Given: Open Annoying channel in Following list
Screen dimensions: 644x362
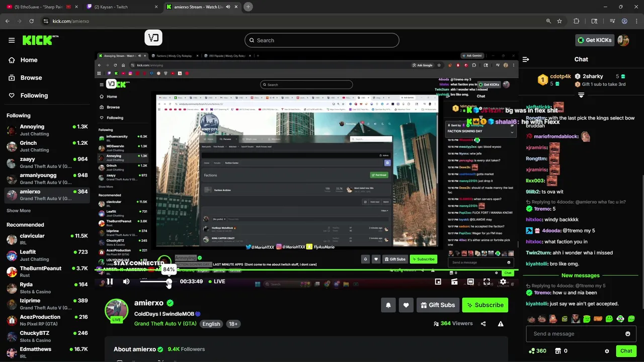Looking at the screenshot, I should tap(47, 130).
